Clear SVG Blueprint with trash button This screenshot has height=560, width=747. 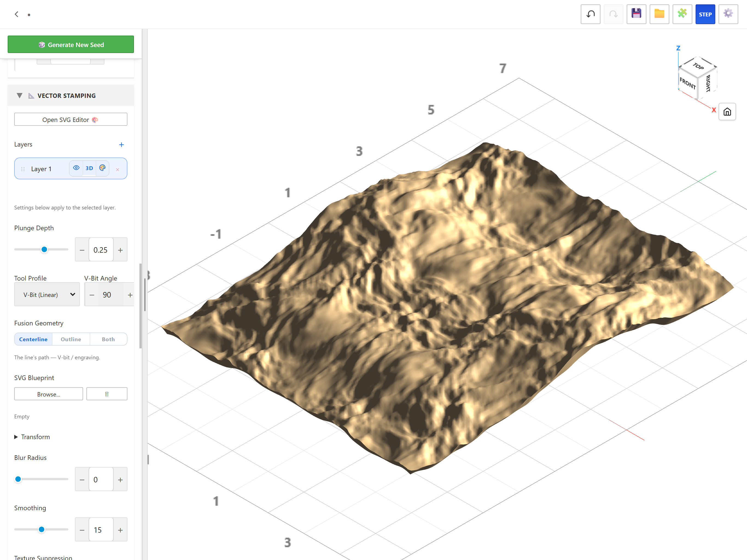[x=107, y=394]
